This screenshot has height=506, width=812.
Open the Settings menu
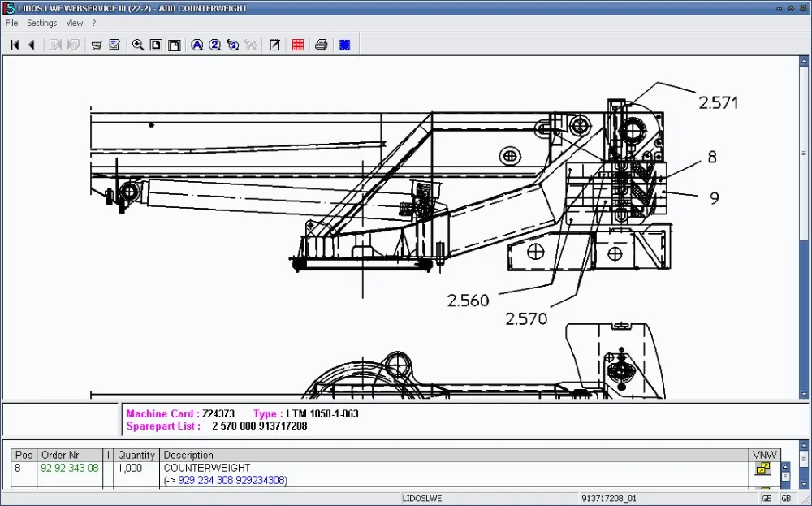click(41, 23)
